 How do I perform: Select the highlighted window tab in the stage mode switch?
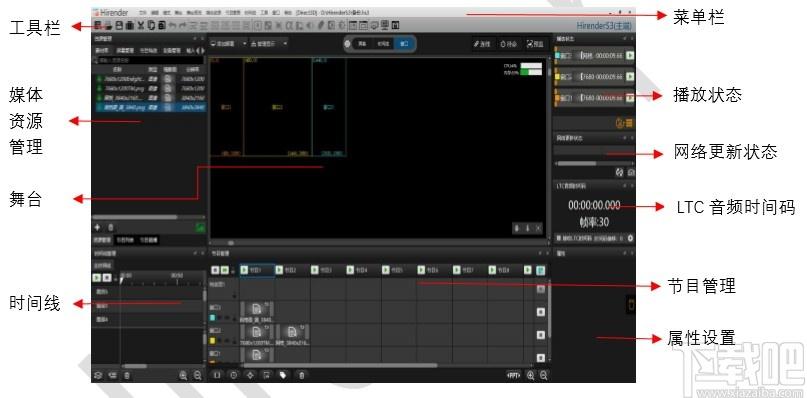[404, 44]
